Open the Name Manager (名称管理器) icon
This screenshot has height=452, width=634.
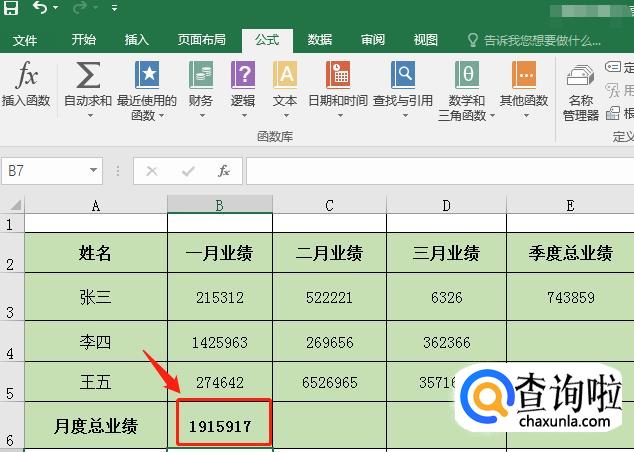click(x=580, y=80)
